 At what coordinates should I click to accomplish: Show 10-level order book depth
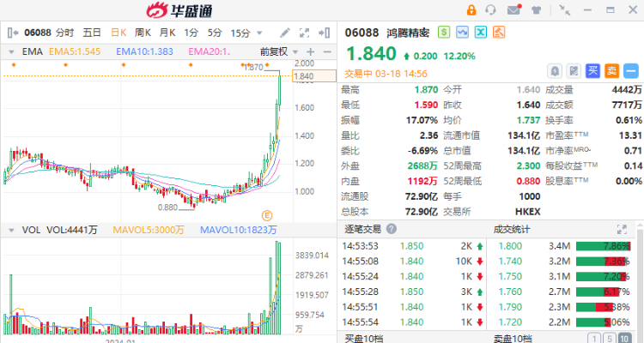point(625,339)
